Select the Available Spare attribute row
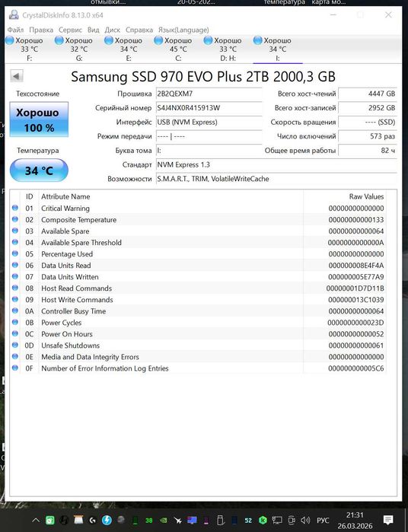Screen dimensions: 408x532 pyautogui.click(x=198, y=231)
